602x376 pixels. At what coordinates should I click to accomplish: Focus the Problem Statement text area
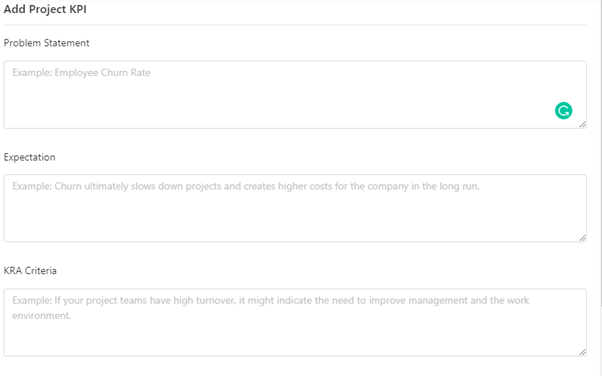pyautogui.click(x=295, y=94)
